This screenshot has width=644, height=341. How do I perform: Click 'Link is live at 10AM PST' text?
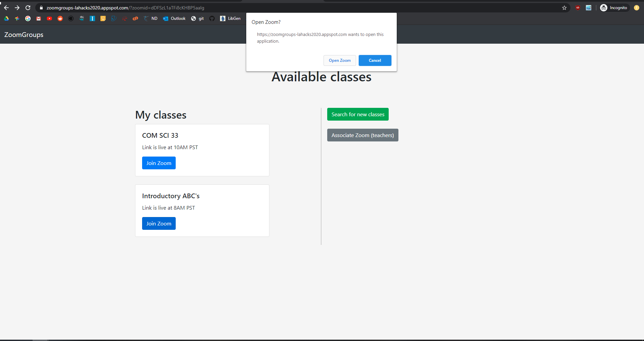pos(170,147)
